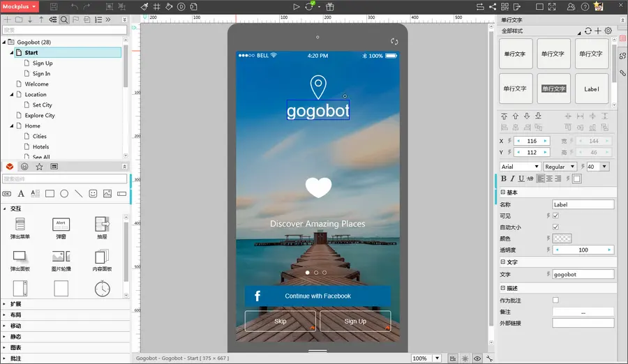Increase the 透明度 opacity value arrow
Viewport: 628px width, 364px height.
[x=609, y=250]
